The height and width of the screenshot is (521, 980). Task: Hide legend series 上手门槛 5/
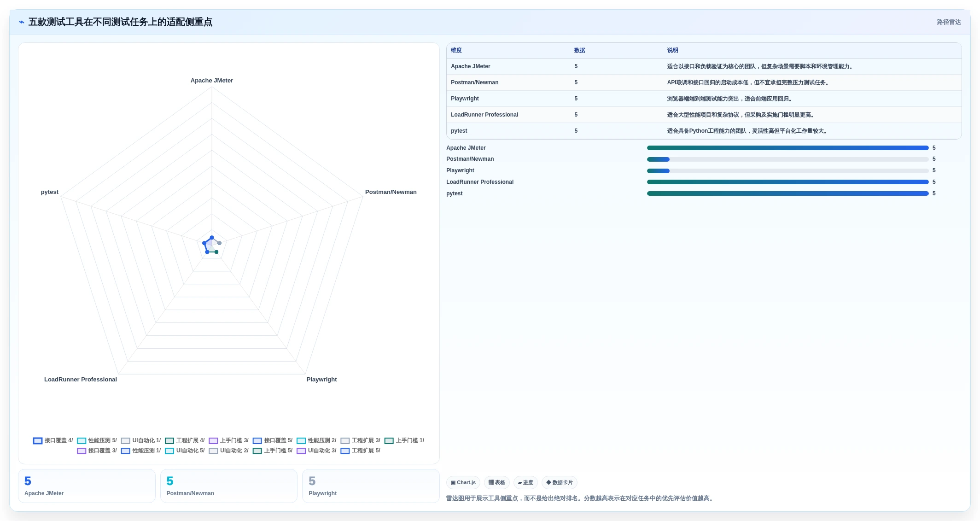point(273,451)
